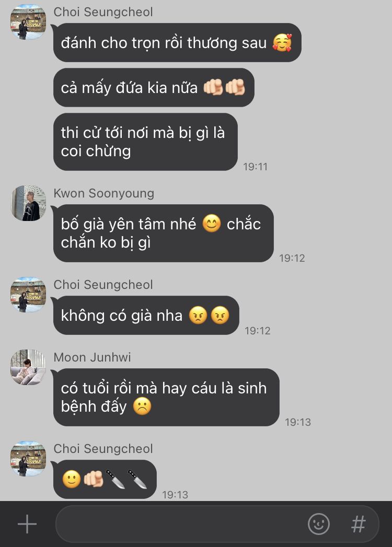
Task: Focus the message input field
Action: [x=217, y=524]
